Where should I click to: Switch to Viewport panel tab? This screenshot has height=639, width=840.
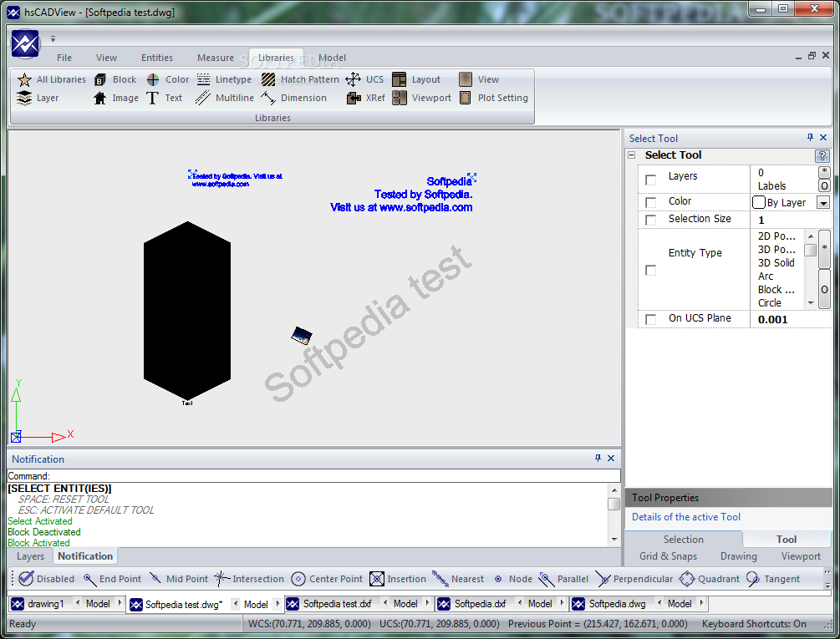[801, 556]
